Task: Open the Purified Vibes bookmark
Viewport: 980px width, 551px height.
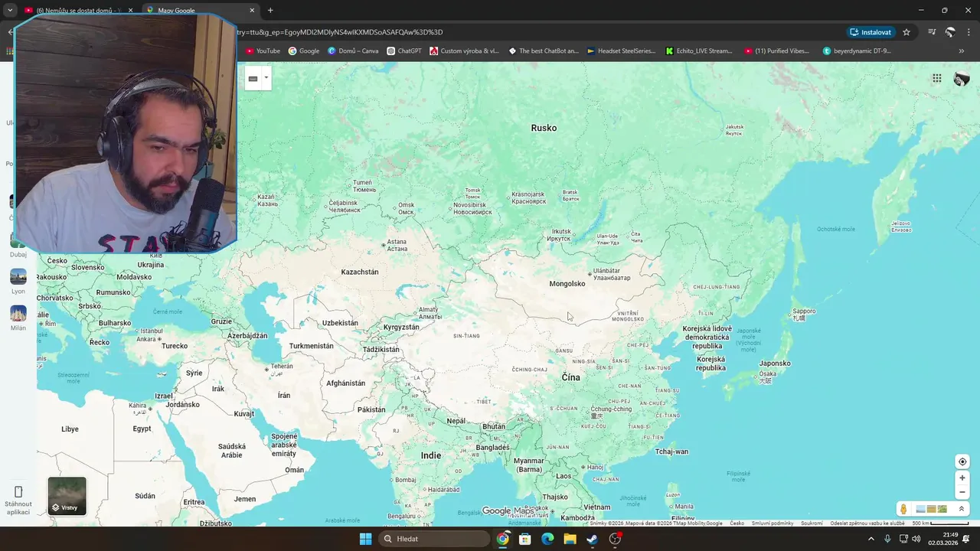Action: coord(776,51)
